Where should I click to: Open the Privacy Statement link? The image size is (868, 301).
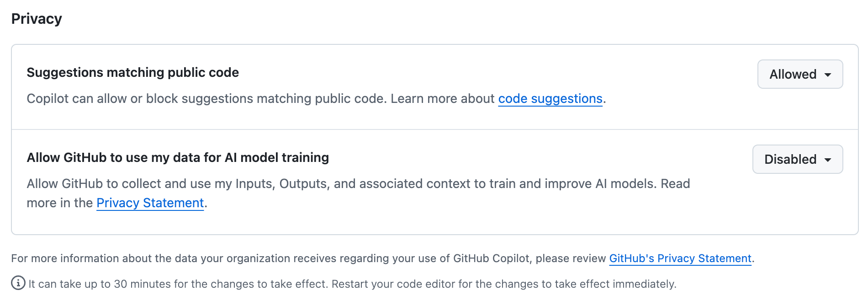[150, 203]
